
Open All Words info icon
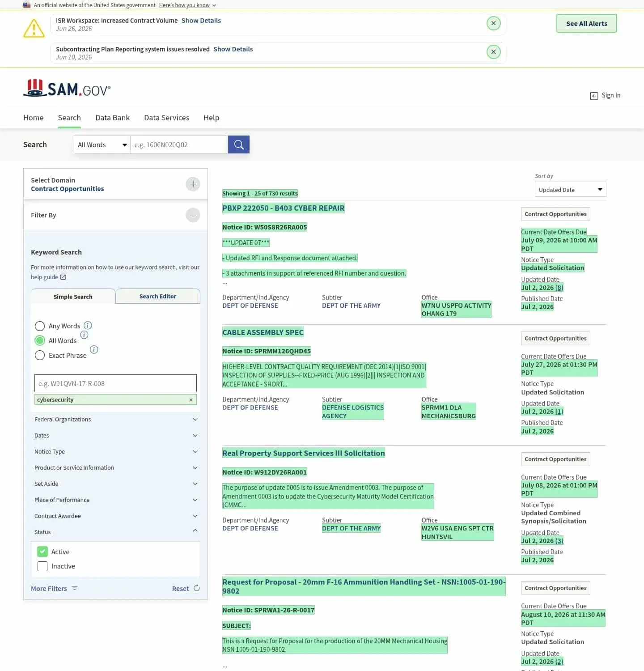(x=84, y=335)
